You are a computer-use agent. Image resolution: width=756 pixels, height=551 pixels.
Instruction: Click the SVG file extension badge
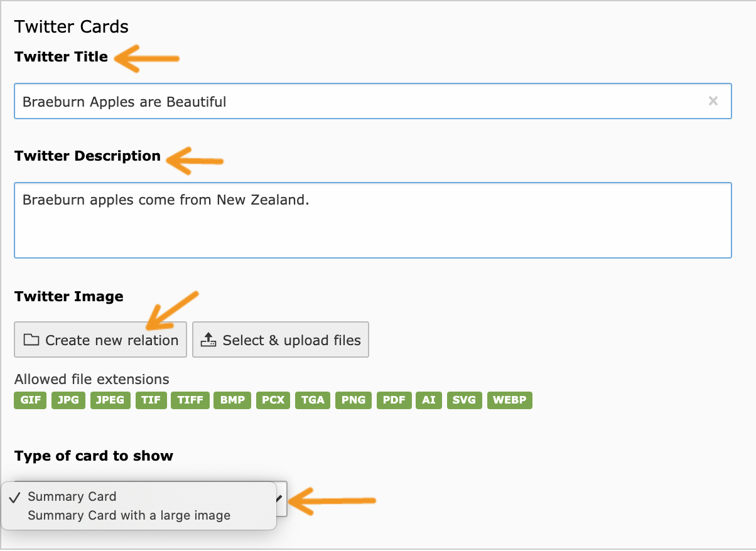tap(465, 400)
